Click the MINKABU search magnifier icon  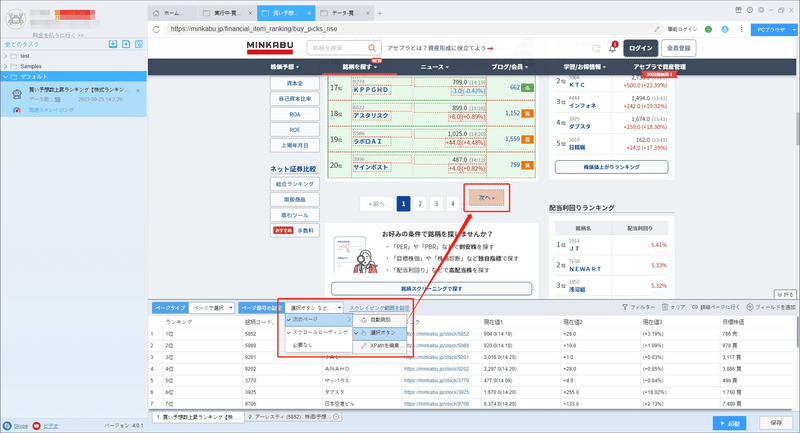(x=372, y=48)
